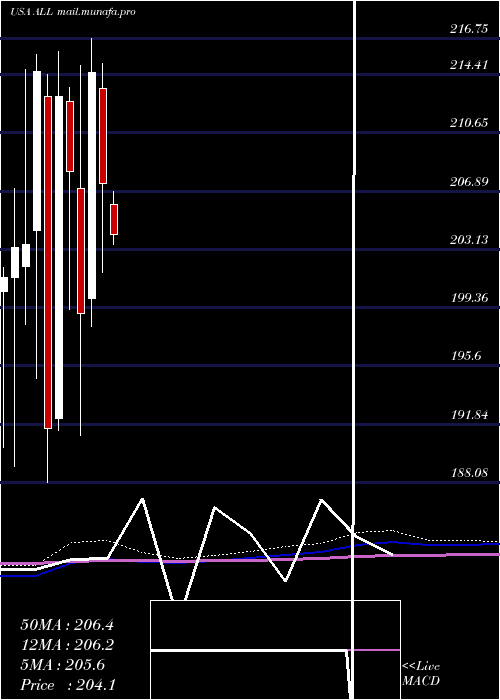Click the Price : 204.1 readout
500x700 pixels.
(68, 685)
